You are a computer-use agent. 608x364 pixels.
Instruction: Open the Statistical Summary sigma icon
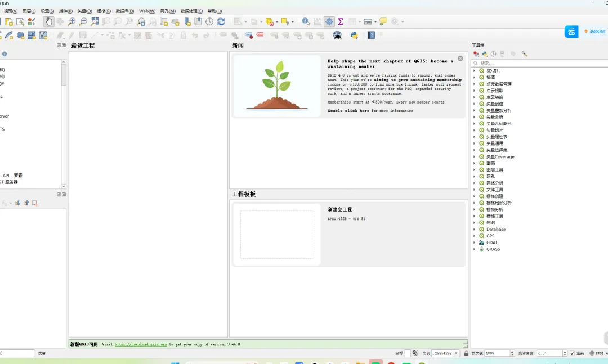point(341,22)
